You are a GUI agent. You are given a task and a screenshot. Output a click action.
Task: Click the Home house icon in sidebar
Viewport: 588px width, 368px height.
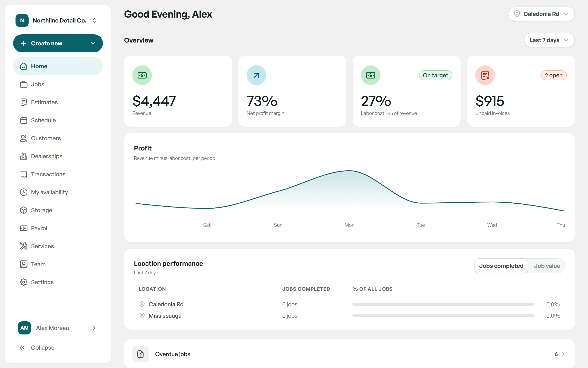pyautogui.click(x=23, y=66)
